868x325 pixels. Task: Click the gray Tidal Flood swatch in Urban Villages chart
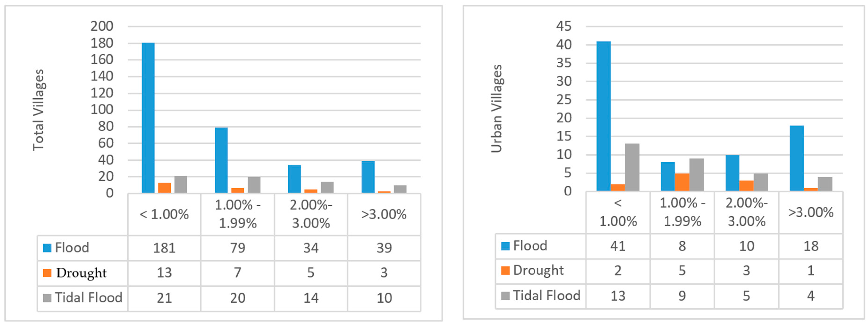coord(505,296)
